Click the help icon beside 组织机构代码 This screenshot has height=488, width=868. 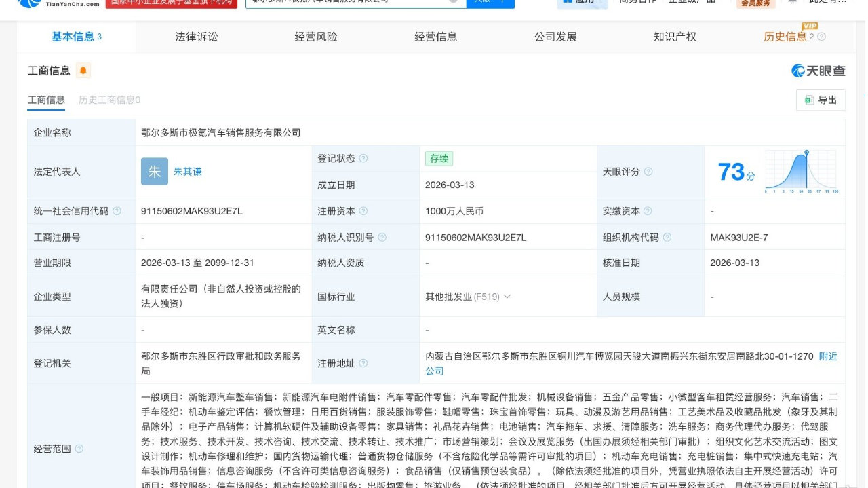click(x=667, y=238)
